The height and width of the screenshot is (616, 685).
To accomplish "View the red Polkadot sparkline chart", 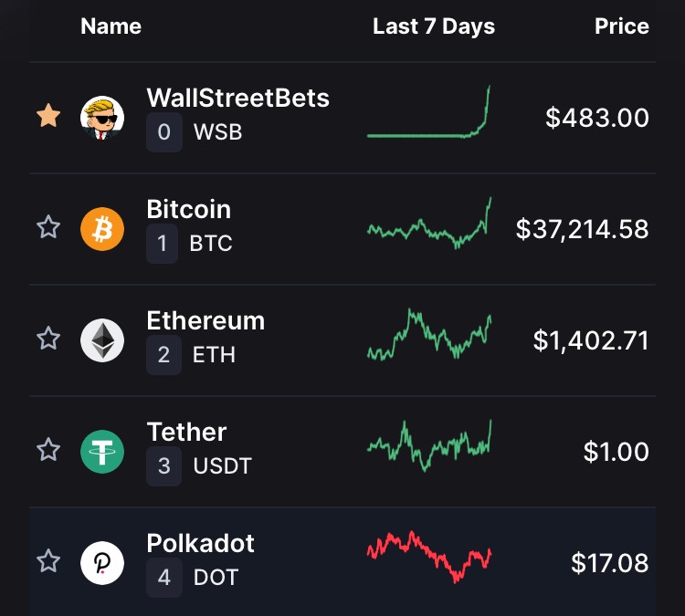I will click(429, 557).
